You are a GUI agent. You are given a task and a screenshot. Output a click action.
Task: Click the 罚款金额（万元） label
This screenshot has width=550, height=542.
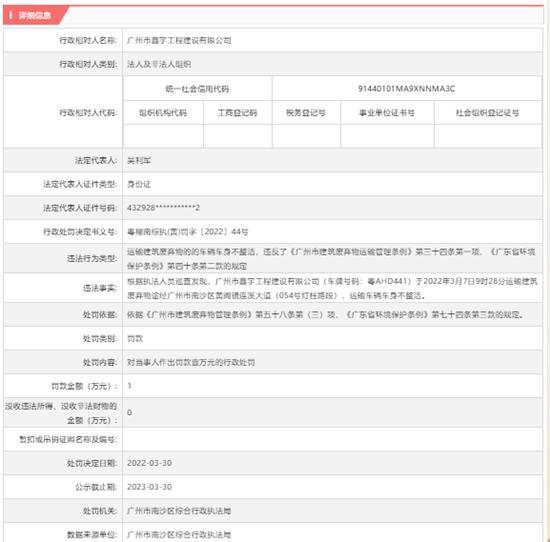[84, 386]
